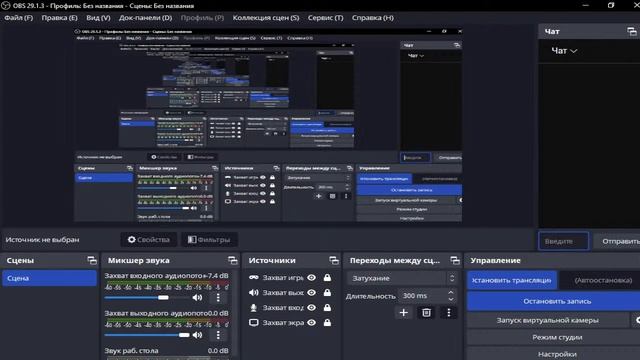Viewport: 640px width, 360px height.
Task: Open the Док-панели (D) menu
Action: (x=145, y=18)
